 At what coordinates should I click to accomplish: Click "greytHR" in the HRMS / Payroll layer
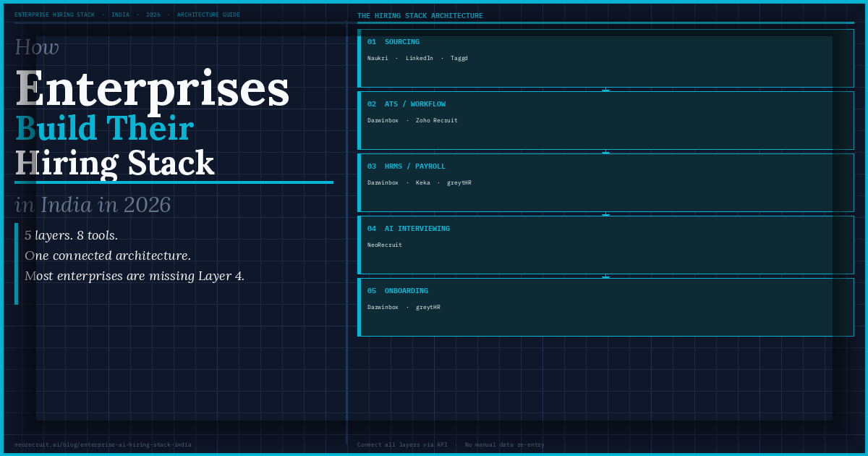coord(459,182)
